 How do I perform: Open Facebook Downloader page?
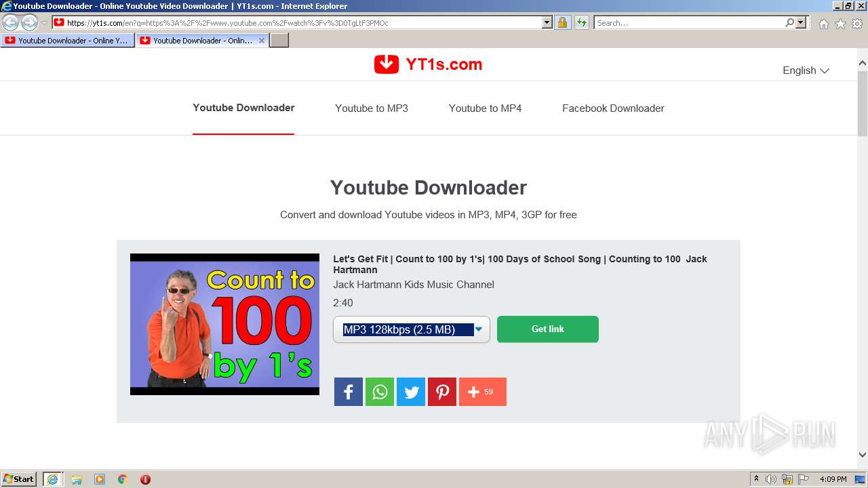tap(613, 108)
